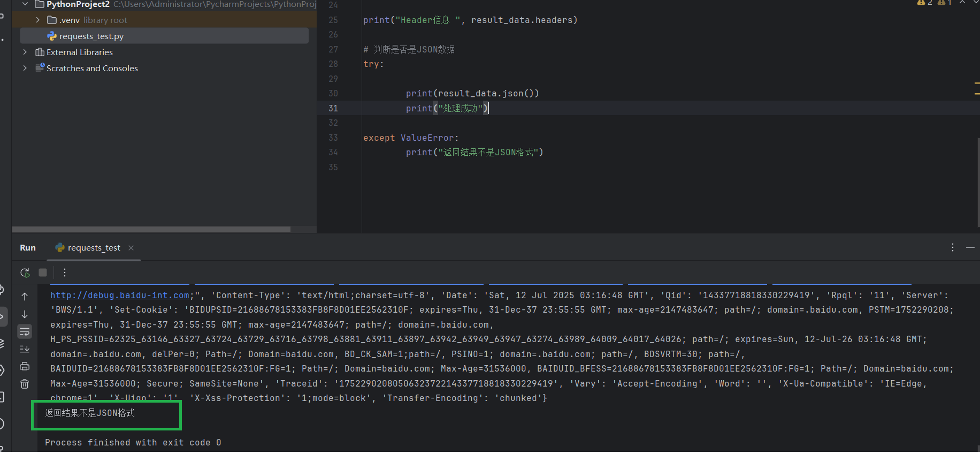Expand the .venv folder

38,20
